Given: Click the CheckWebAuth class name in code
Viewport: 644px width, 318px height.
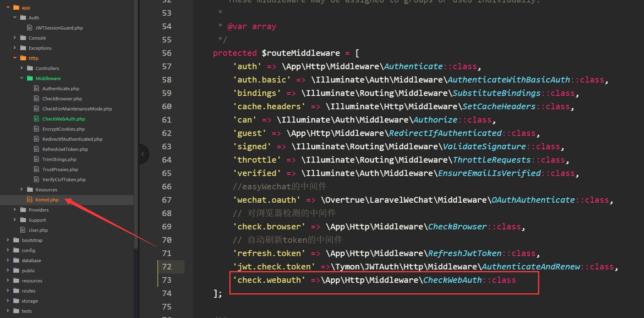Looking at the screenshot, I should click(x=452, y=280).
